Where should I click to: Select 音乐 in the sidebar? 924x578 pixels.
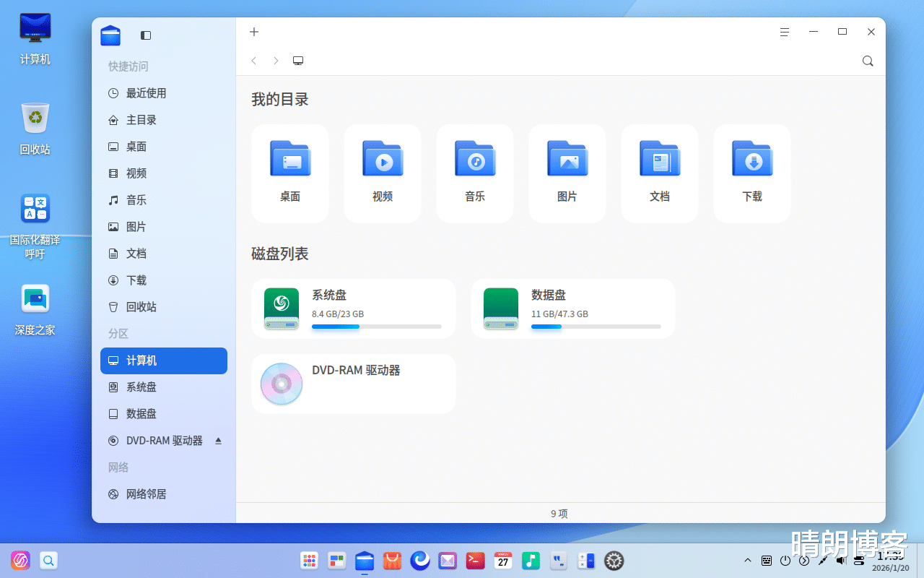tap(164, 200)
